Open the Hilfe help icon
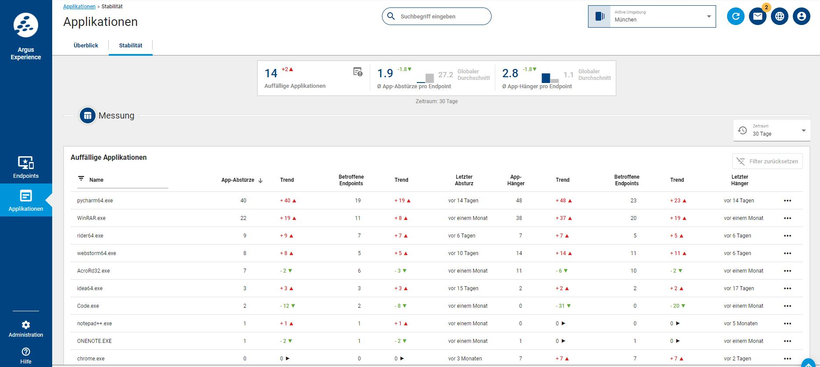The image size is (820, 367). click(26, 351)
